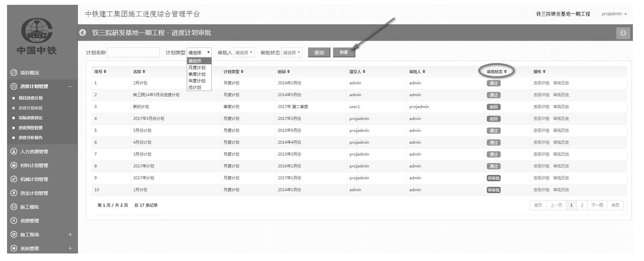This screenshot has width=644, height=261.
Task: Go to 实际进度对比 submenu
Action: click(31, 118)
